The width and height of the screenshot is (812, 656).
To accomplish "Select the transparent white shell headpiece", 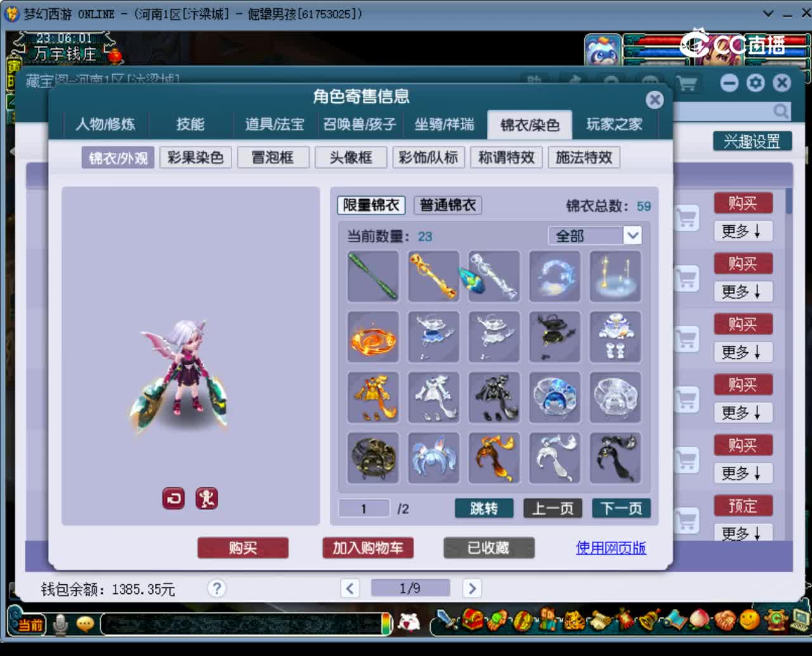I will (x=615, y=397).
